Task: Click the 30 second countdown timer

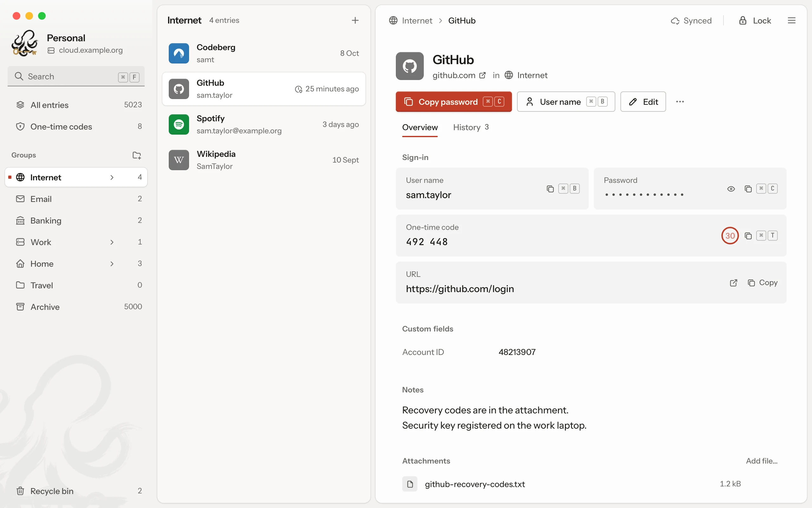Action: pos(730,236)
